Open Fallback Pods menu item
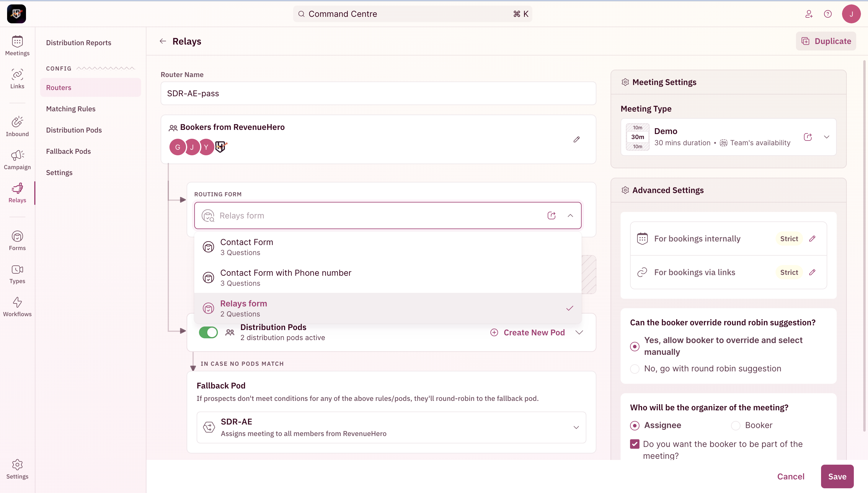Screen dimensions: 868x493 point(68,151)
